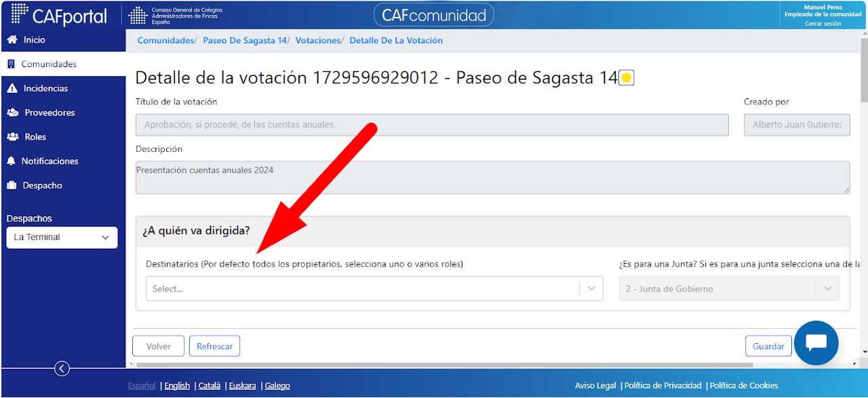Screen dimensions: 868x398
Task: Click the Comunidades building icon
Action: click(x=11, y=64)
